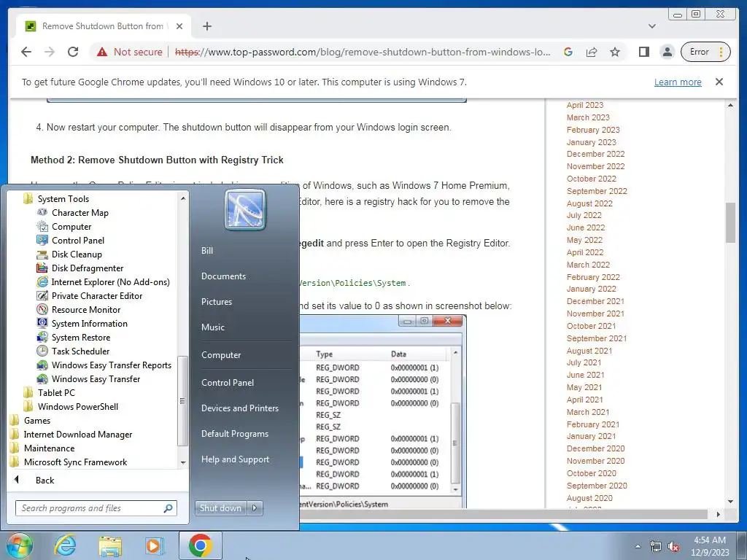This screenshot has height=560, width=747.
Task: Click the network tray icon
Action: click(656, 547)
